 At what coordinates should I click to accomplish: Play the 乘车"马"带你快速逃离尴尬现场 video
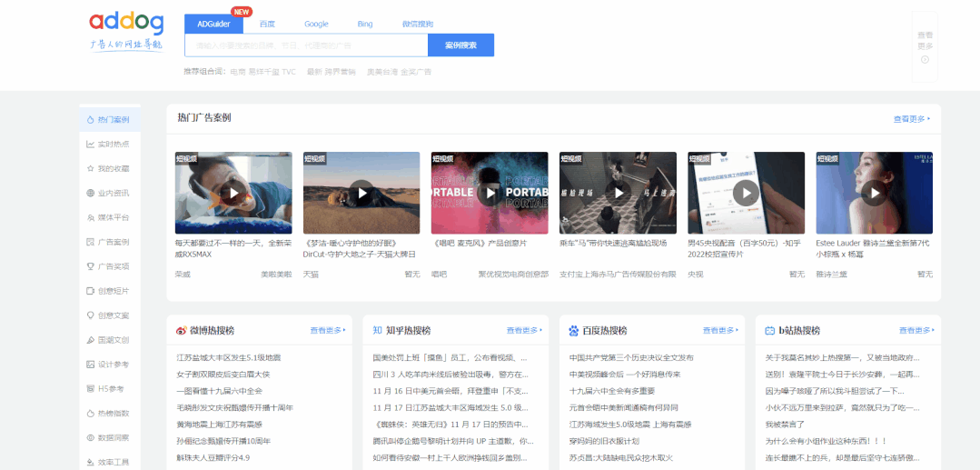click(x=618, y=193)
